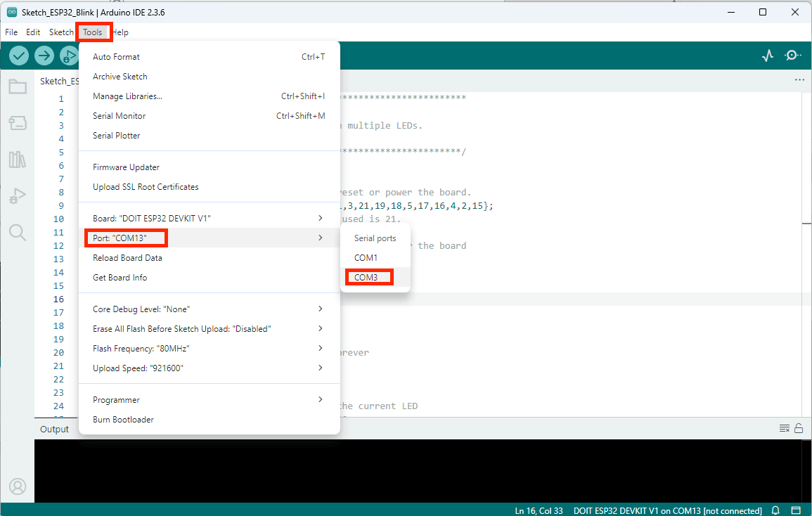This screenshot has height=516, width=812.
Task: Select Get Board Info menu item
Action: click(x=210, y=278)
